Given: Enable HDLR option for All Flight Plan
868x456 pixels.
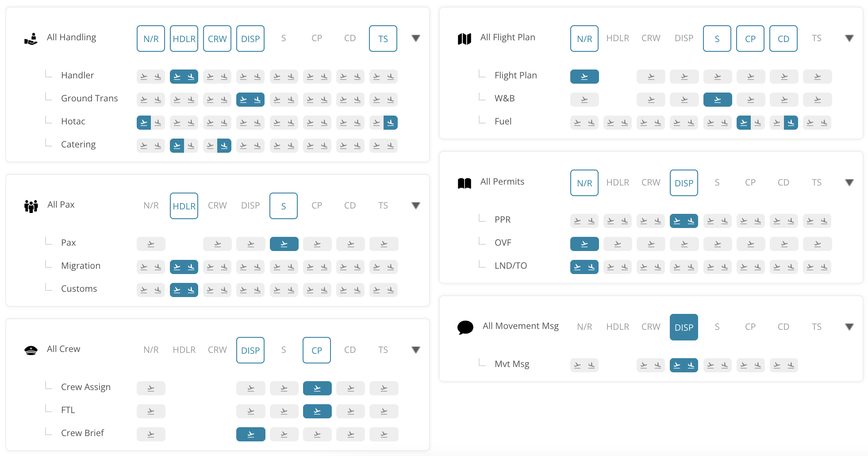Looking at the screenshot, I should [x=618, y=39].
